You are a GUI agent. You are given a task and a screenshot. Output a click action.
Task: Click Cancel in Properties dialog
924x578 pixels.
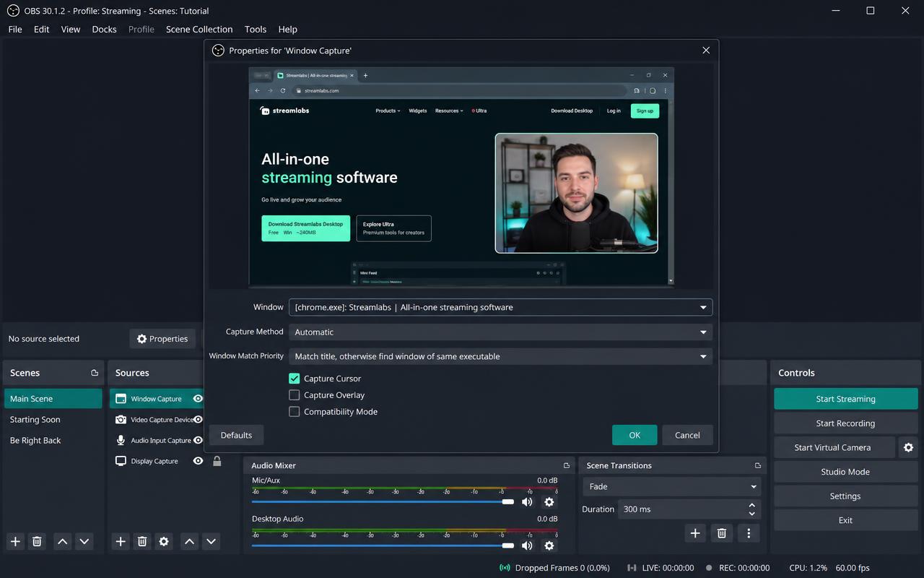point(687,435)
